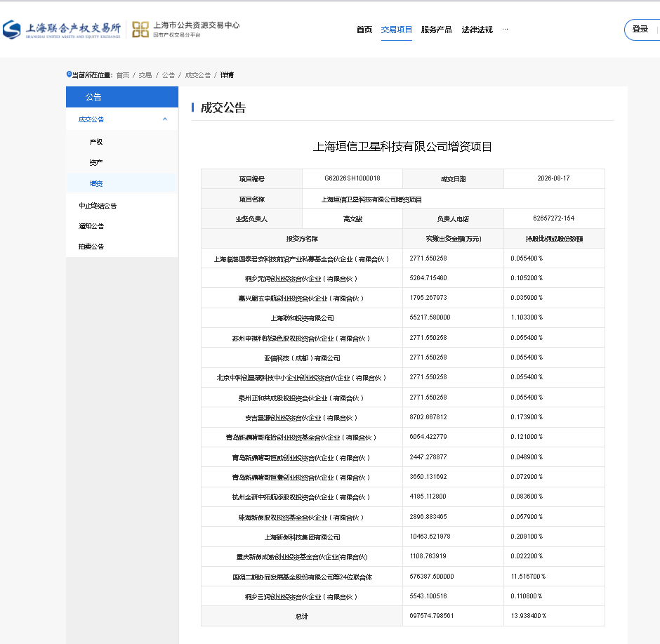Click the Shanghai United Assets Exchange logo
This screenshot has height=644, width=660.
point(62,29)
